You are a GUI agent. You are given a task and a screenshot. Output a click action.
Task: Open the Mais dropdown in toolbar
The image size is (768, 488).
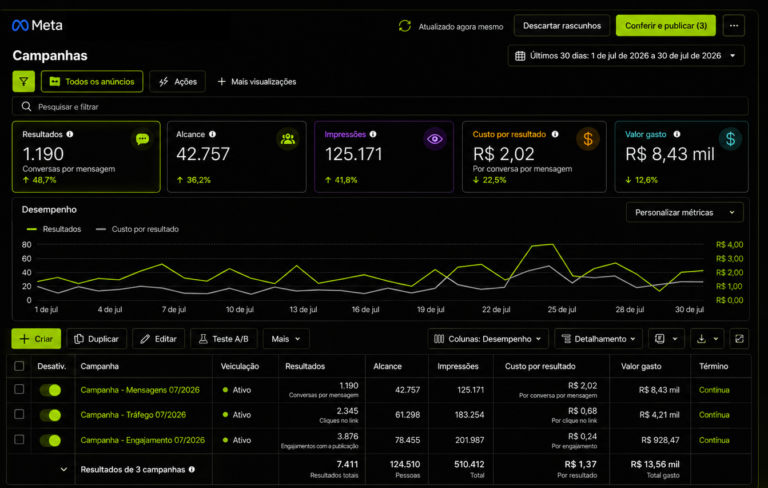click(x=286, y=339)
